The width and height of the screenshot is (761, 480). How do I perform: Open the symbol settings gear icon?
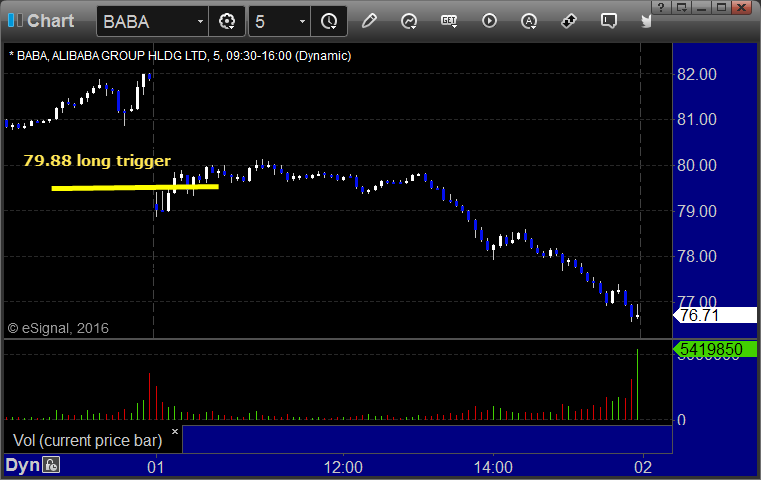coord(227,21)
